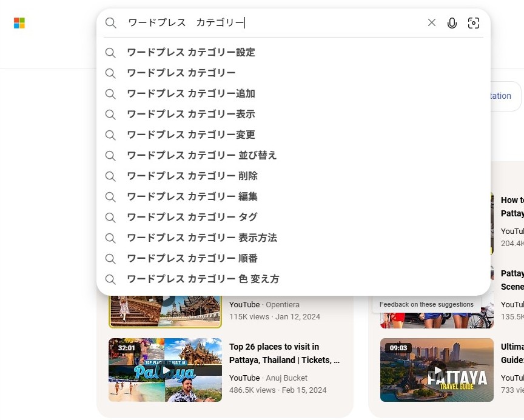Click the magnifier icon in the search box

click(110, 23)
